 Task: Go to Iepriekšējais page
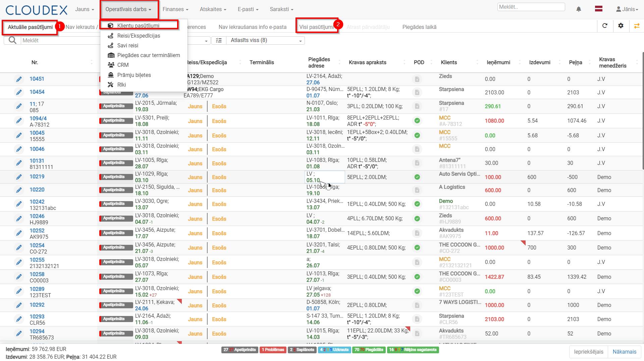(588, 352)
